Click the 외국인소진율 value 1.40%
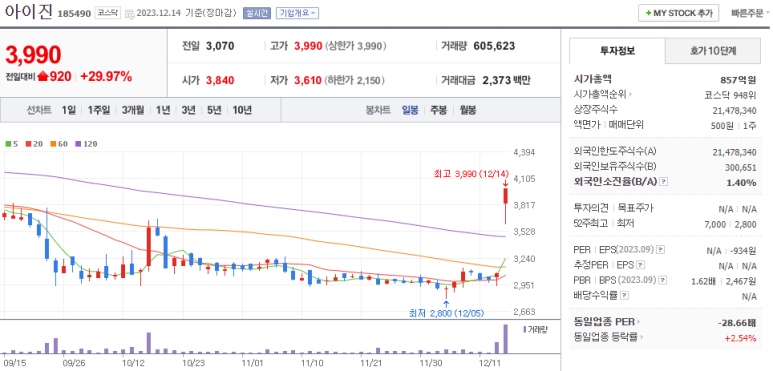Viewport: 773px width, 371px height. [741, 183]
